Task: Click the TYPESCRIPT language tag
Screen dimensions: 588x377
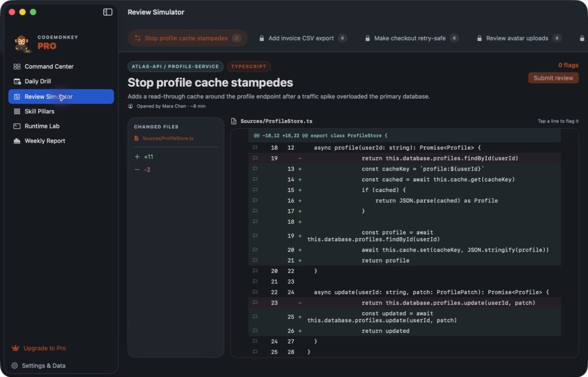Action: pyautogui.click(x=248, y=67)
